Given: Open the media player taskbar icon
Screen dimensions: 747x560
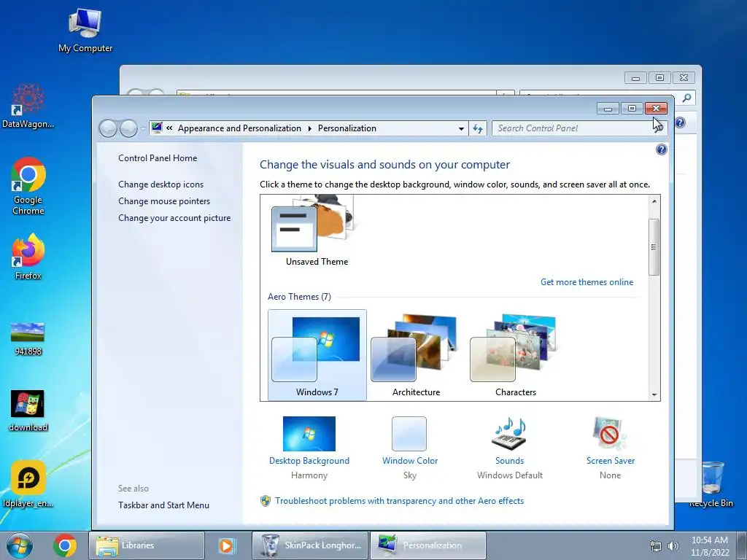Looking at the screenshot, I should (227, 545).
